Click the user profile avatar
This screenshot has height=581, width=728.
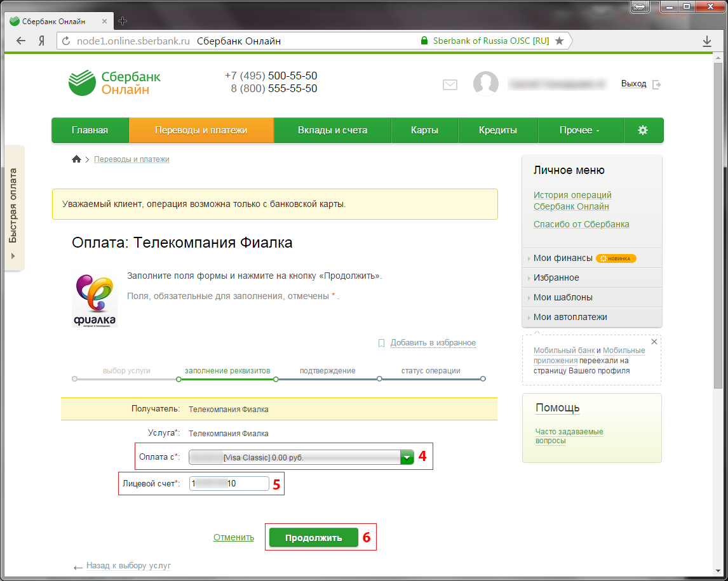click(x=485, y=84)
